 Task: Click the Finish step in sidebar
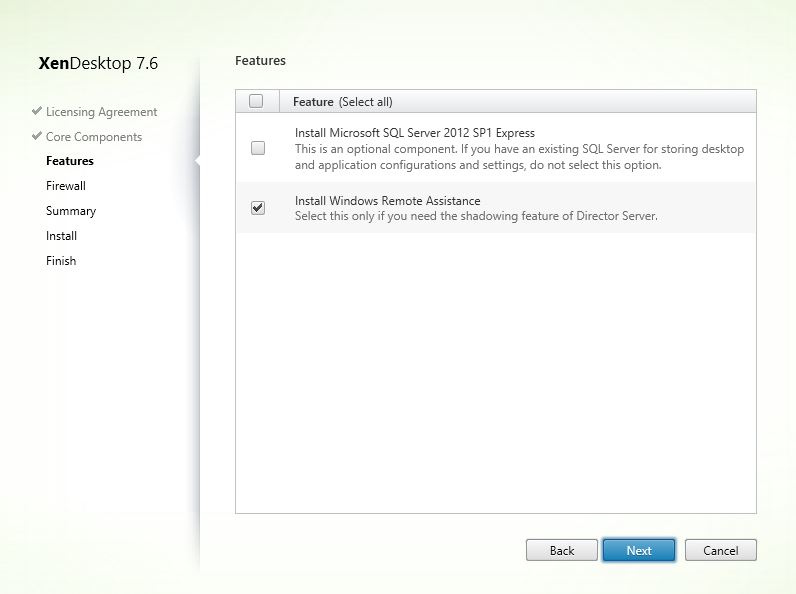(61, 261)
